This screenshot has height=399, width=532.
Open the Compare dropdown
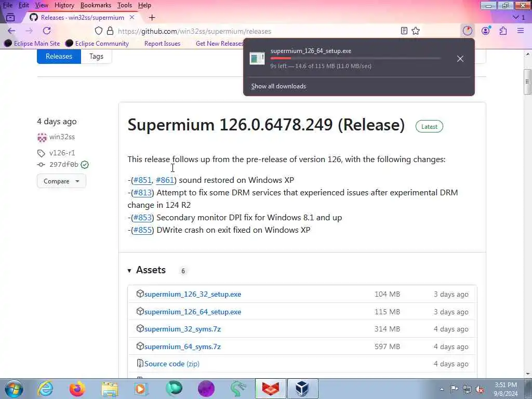pyautogui.click(x=61, y=181)
